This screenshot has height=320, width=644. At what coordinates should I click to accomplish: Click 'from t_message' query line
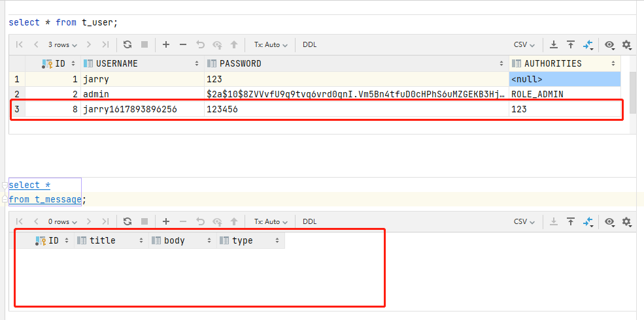[48, 200]
